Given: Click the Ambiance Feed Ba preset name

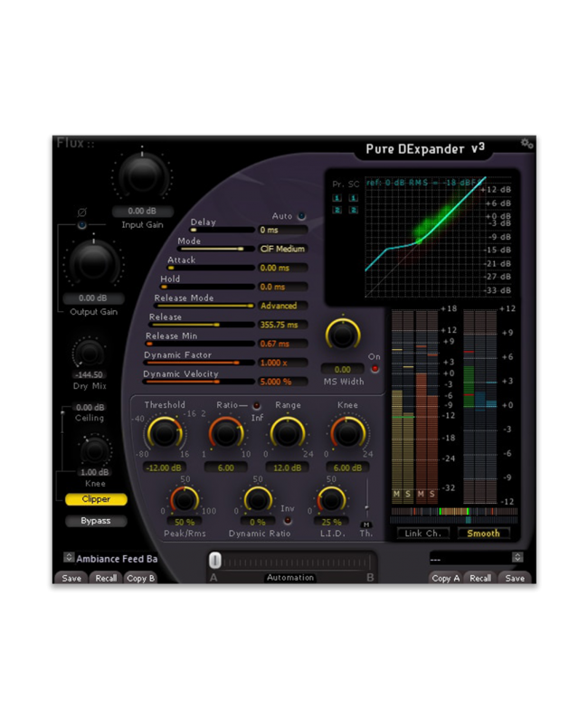Looking at the screenshot, I should click(117, 559).
